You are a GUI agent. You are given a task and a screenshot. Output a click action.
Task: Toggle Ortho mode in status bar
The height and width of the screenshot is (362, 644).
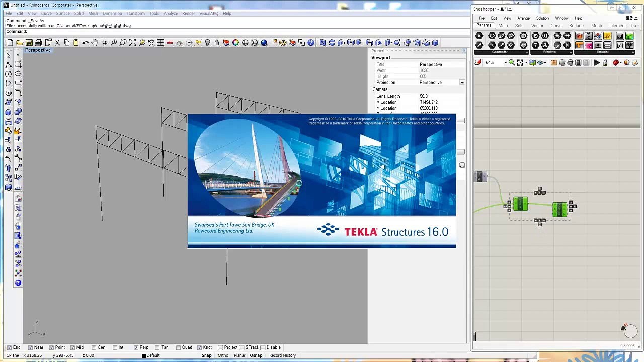[223, 355]
